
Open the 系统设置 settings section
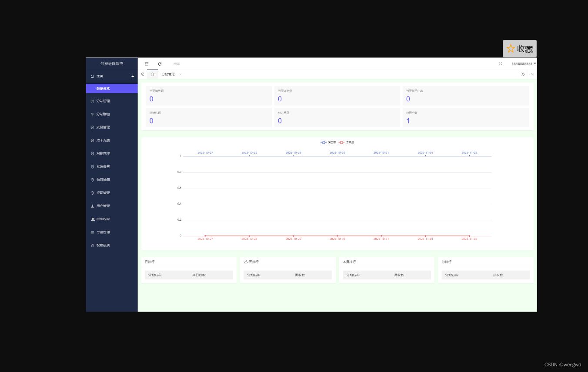(103, 166)
